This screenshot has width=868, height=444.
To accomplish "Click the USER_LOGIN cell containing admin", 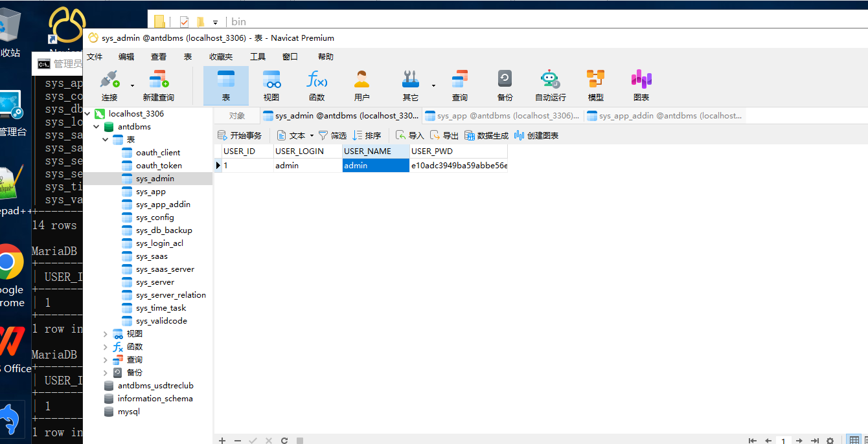I will click(308, 166).
